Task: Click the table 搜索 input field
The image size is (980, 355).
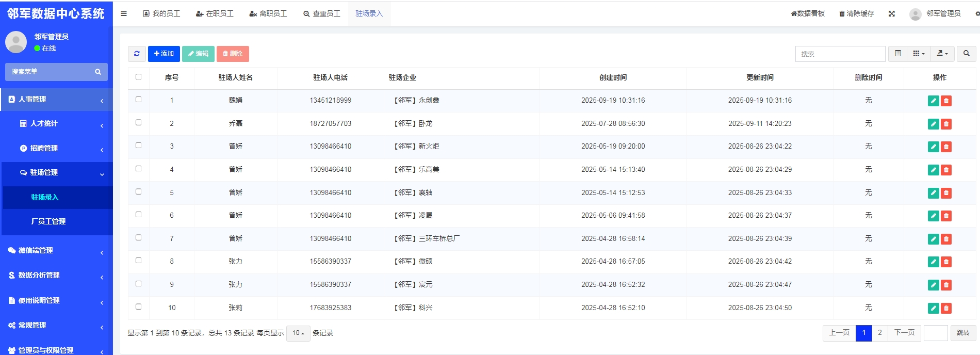Action: (x=840, y=54)
